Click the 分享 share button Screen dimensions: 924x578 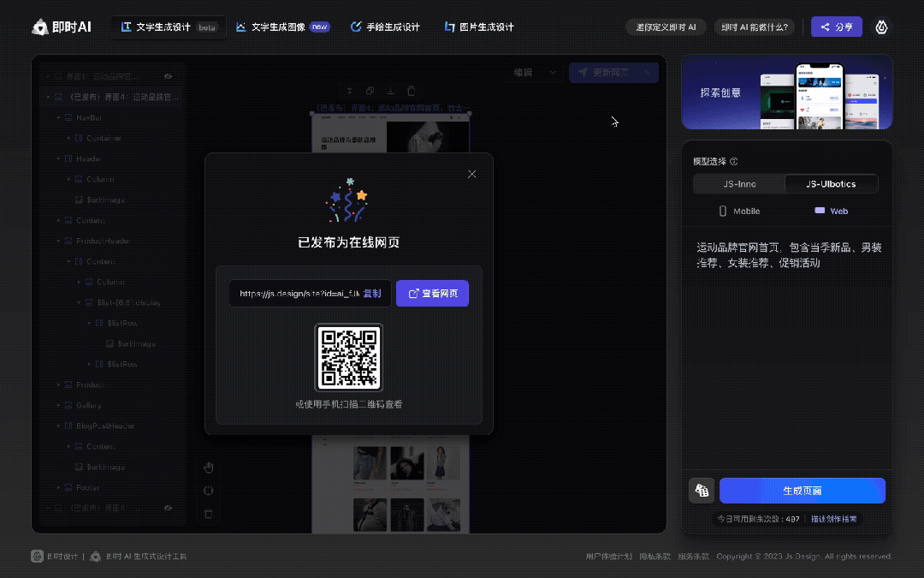click(836, 27)
